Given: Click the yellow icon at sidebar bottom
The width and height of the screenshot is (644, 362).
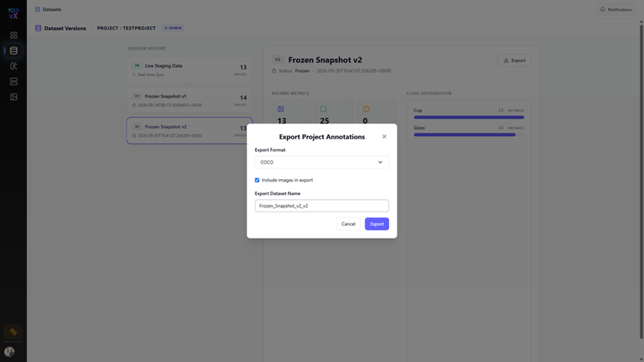Looking at the screenshot, I should [13, 332].
